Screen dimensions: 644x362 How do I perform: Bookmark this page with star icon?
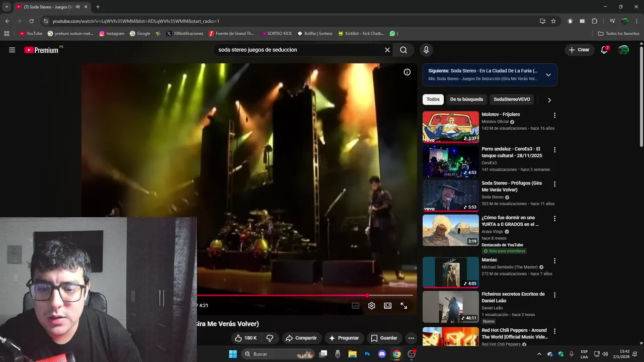pyautogui.click(x=553, y=21)
